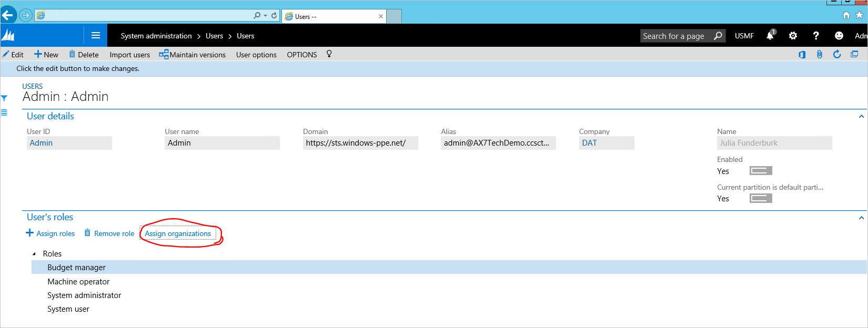868x328 pixels.
Task: Click the User's roles section heading
Action: (50, 217)
